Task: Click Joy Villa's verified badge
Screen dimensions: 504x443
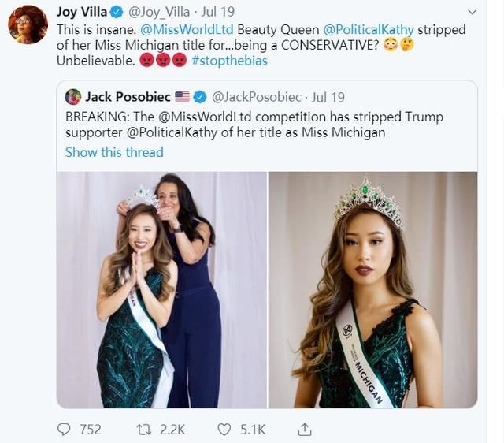Action: [114, 12]
